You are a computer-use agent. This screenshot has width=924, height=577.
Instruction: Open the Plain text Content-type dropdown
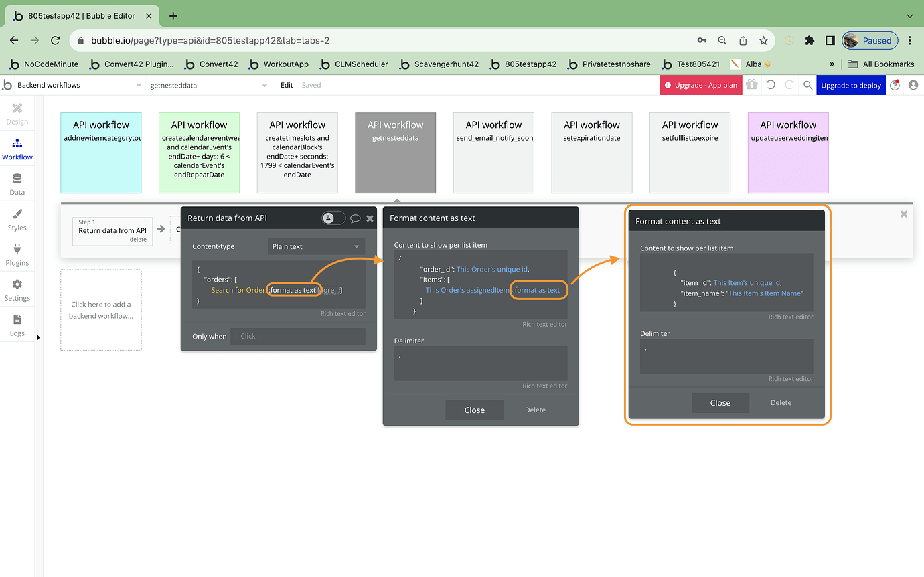[315, 246]
